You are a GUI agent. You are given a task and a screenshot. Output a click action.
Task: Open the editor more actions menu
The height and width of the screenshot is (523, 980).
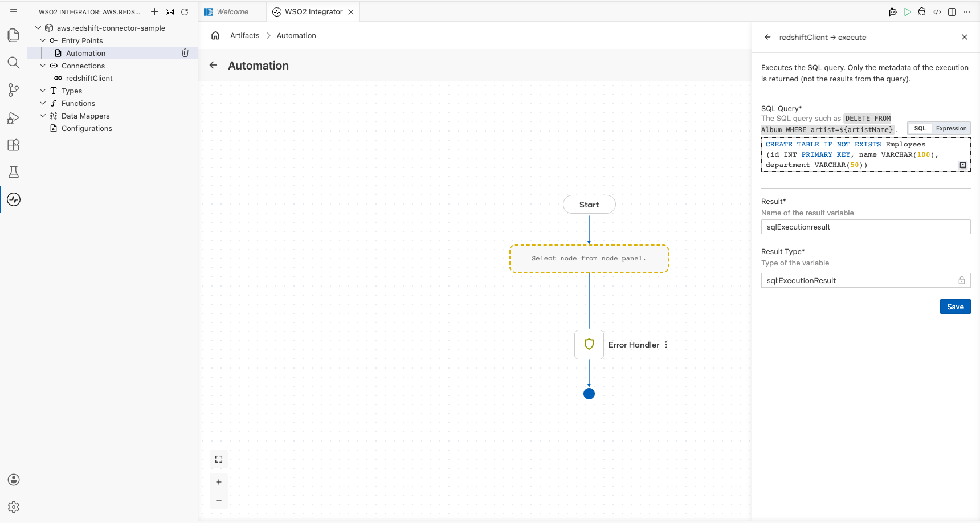click(x=967, y=11)
